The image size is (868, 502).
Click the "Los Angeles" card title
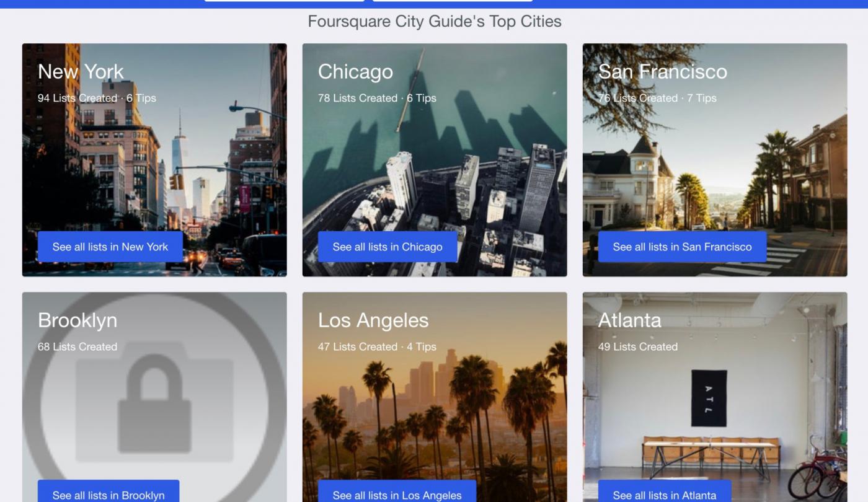pos(373,320)
